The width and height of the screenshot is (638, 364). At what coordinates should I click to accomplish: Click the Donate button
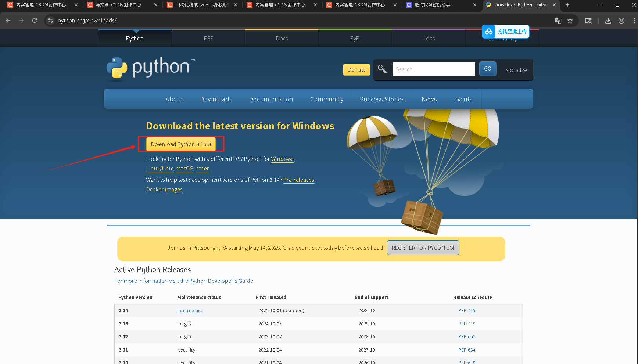[x=356, y=70]
